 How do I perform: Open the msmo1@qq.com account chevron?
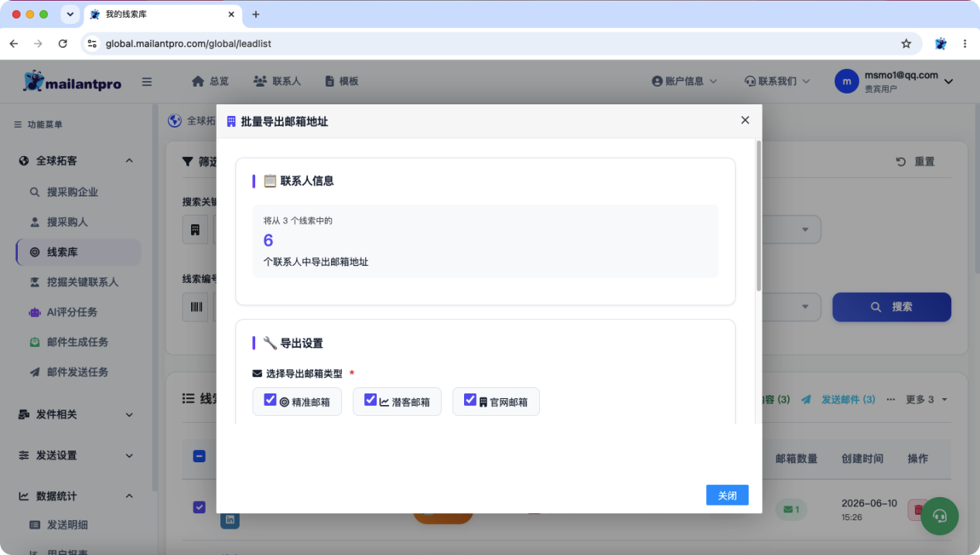949,81
